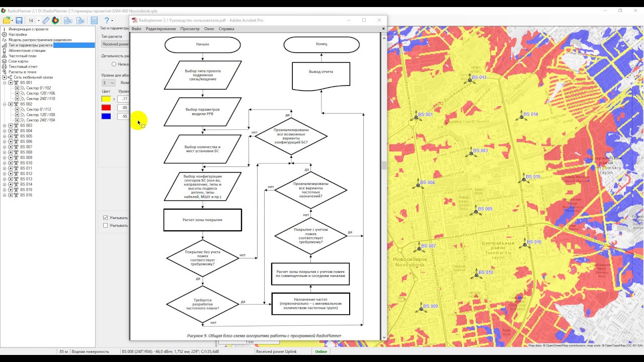This screenshot has width=644, height=362.
Task: Open the Received power calculation type dropdown
Action: pos(115,44)
